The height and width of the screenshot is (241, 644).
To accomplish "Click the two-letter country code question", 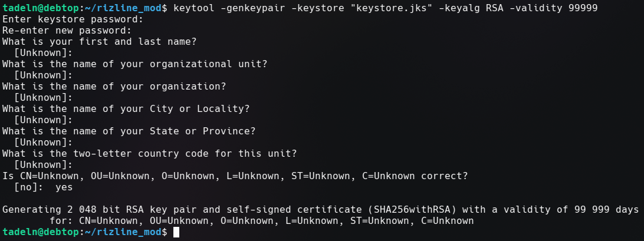I will point(150,154).
